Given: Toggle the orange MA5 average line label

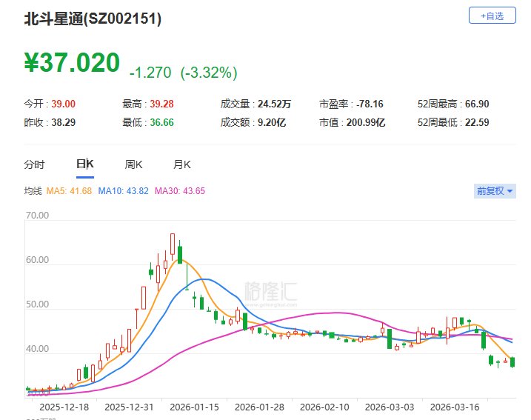Looking at the screenshot, I should click(70, 191).
